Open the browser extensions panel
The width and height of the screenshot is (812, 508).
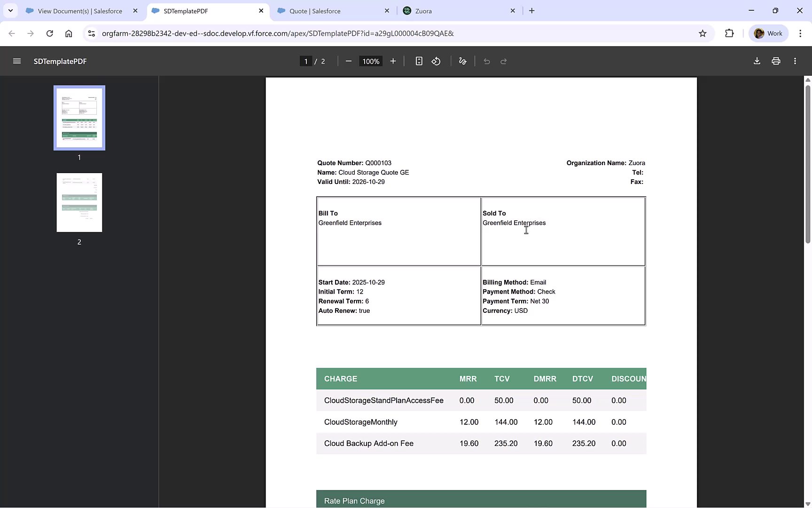(729, 33)
